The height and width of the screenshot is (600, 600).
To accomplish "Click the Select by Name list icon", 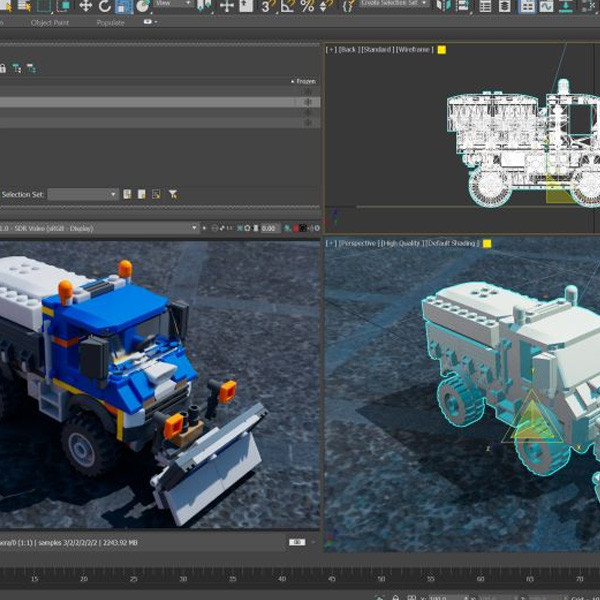I will point(24,6).
